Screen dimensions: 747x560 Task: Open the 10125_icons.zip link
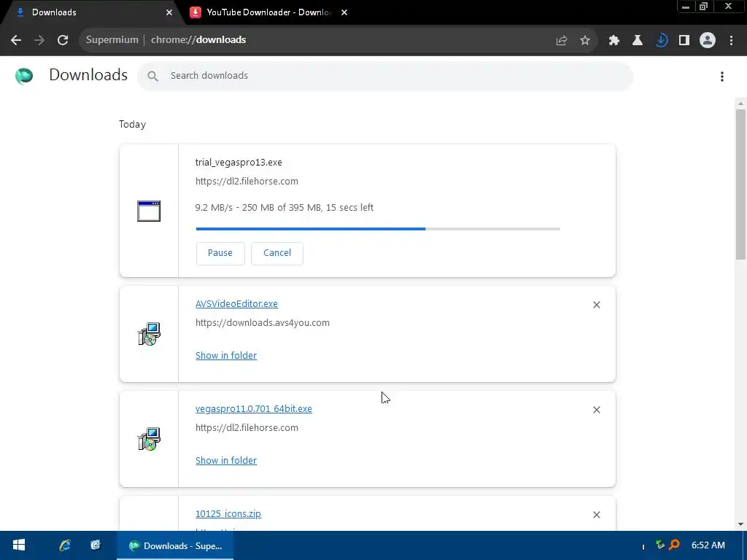click(x=228, y=514)
